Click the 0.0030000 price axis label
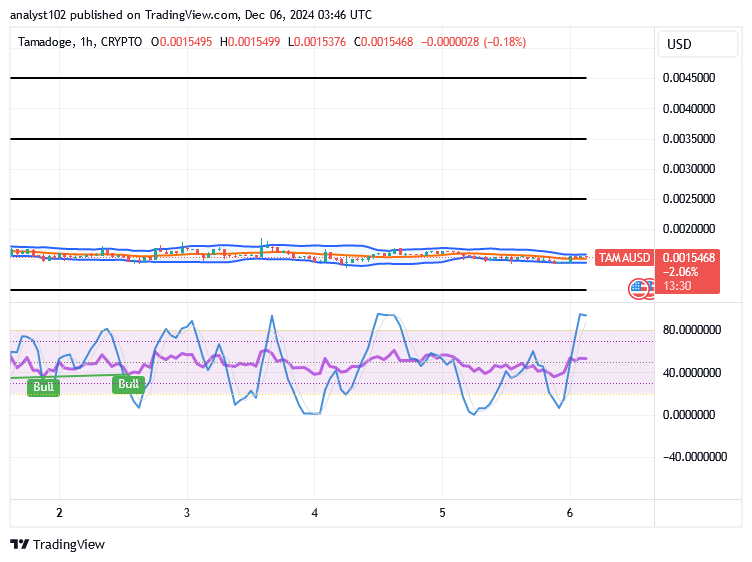This screenshot has width=752, height=562. [689, 169]
